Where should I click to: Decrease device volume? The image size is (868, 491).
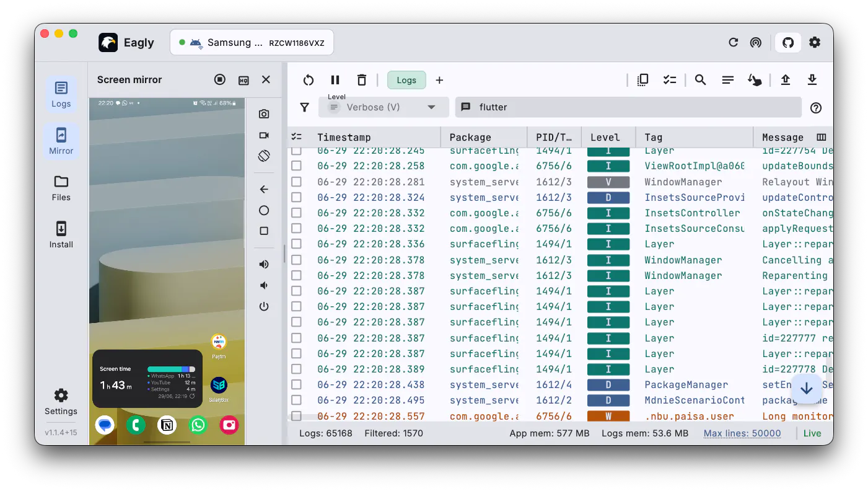(264, 285)
